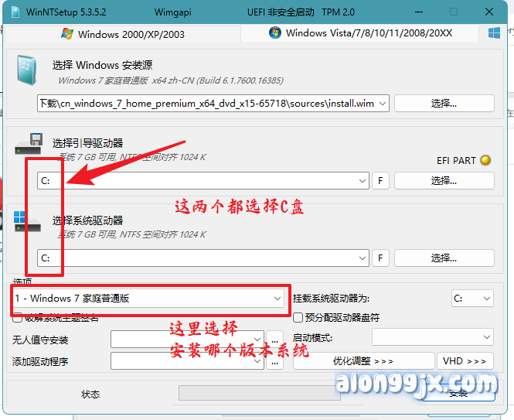This screenshot has height=420, width=514.
Task: Toggle the theme signature patch checkbox
Action: [x=18, y=317]
